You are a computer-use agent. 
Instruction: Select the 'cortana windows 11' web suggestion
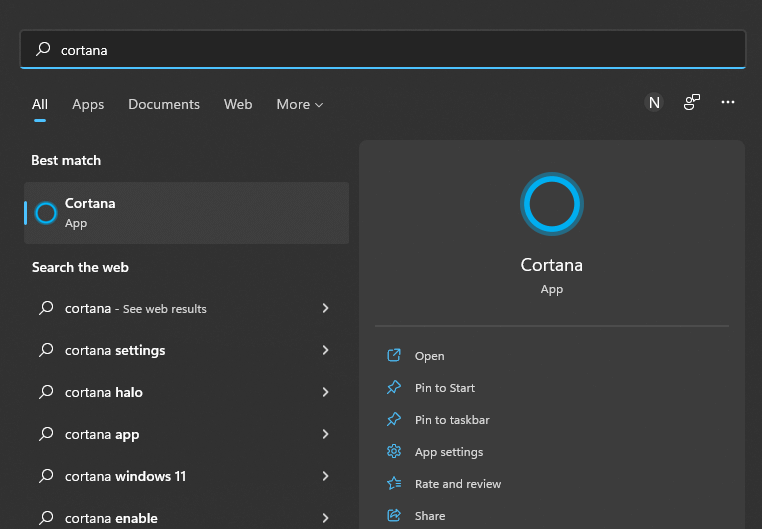(186, 476)
